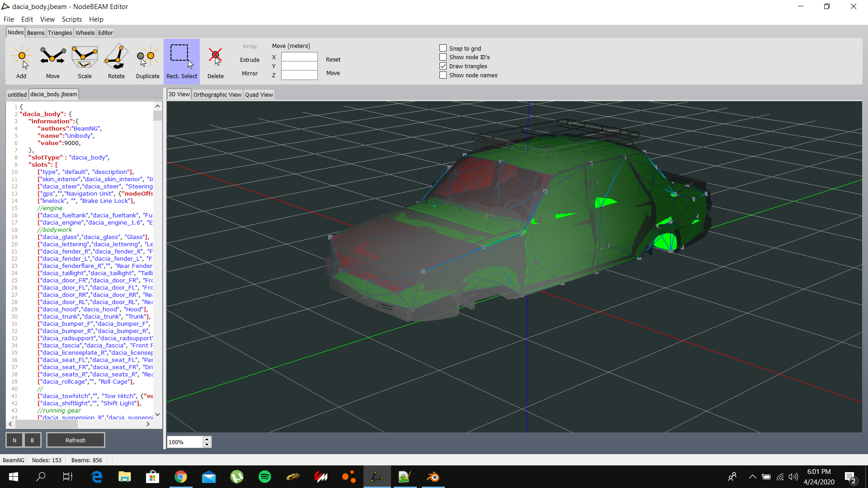Decrease zoom with the down stepper arrow
Image resolution: width=868 pixels, height=488 pixels.
pyautogui.click(x=207, y=445)
